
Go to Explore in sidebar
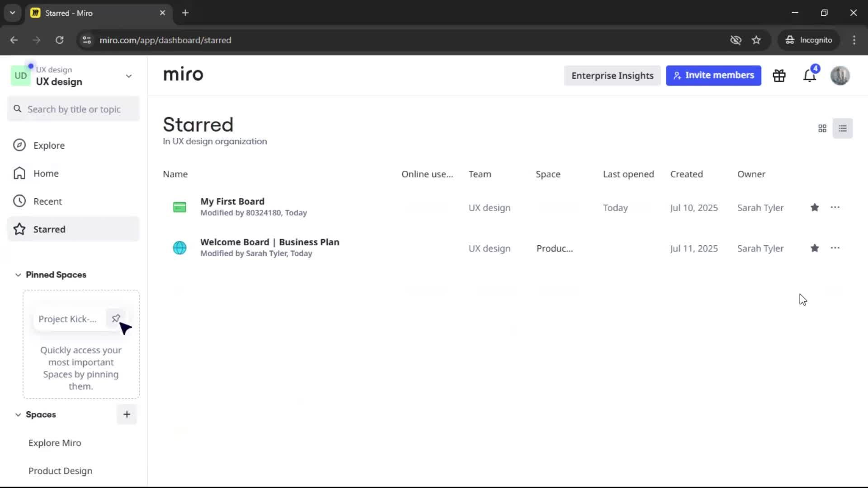(73, 145)
